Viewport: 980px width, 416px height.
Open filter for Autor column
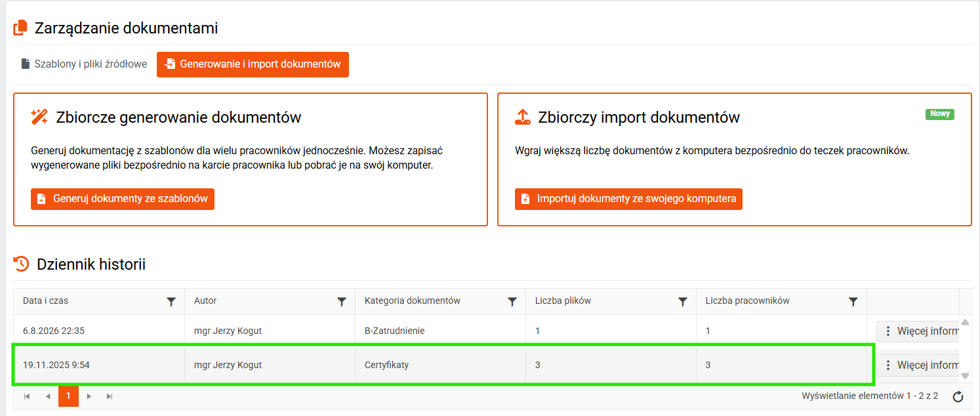[x=342, y=302]
